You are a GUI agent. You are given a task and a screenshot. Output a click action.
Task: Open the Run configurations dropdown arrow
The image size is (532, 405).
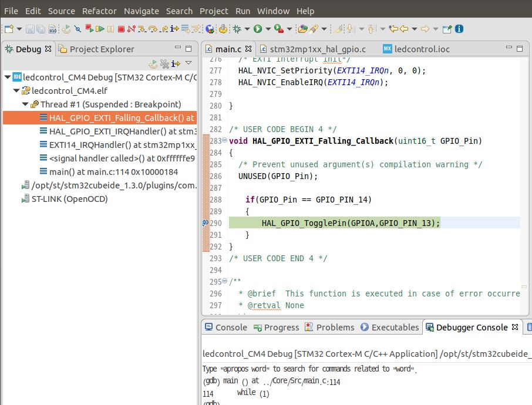pyautogui.click(x=268, y=29)
